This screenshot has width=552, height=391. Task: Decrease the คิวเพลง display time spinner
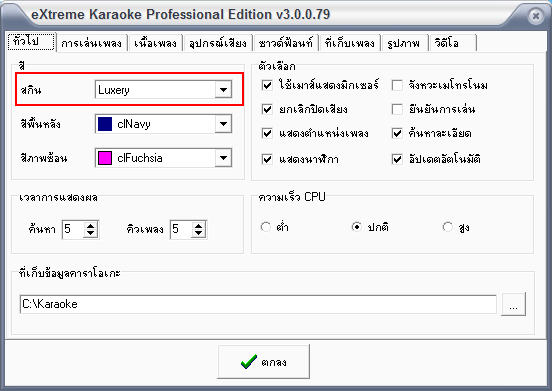[x=199, y=233]
